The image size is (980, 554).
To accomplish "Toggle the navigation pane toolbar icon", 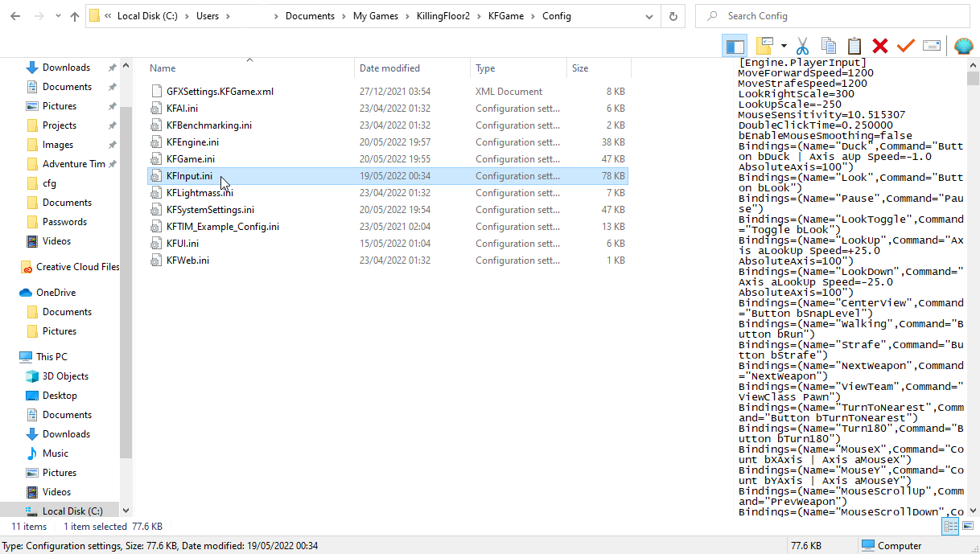I will (x=735, y=46).
